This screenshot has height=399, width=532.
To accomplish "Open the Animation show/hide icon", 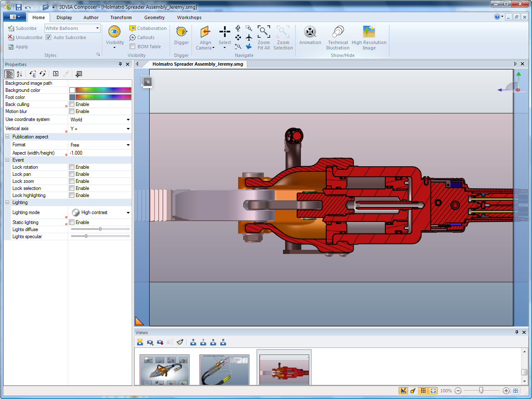I will coord(310,32).
